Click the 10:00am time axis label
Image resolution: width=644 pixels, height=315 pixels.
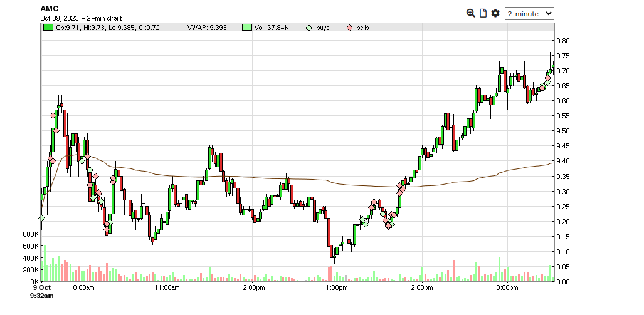[82, 287]
